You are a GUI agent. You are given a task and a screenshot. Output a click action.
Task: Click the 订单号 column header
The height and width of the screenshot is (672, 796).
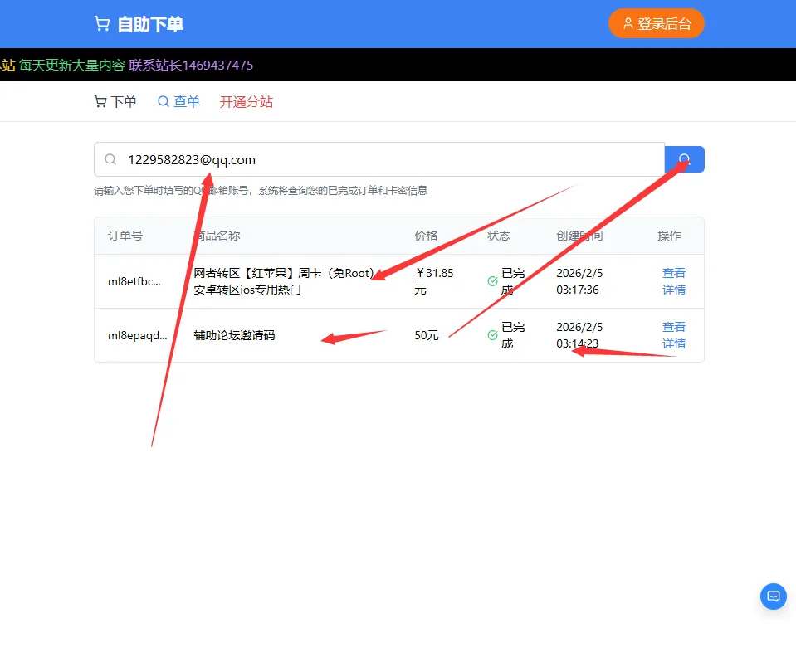[125, 236]
